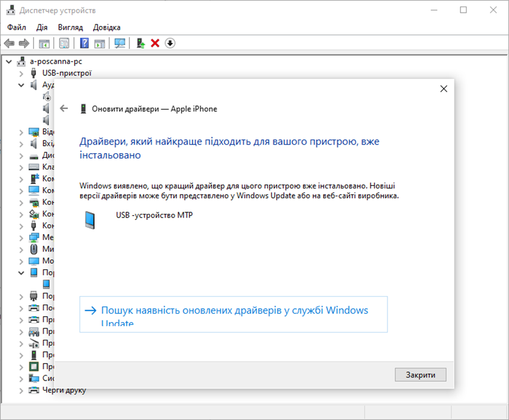The image size is (509, 420).
Task: Open Properties from the toolbar icon
Action: point(64,43)
